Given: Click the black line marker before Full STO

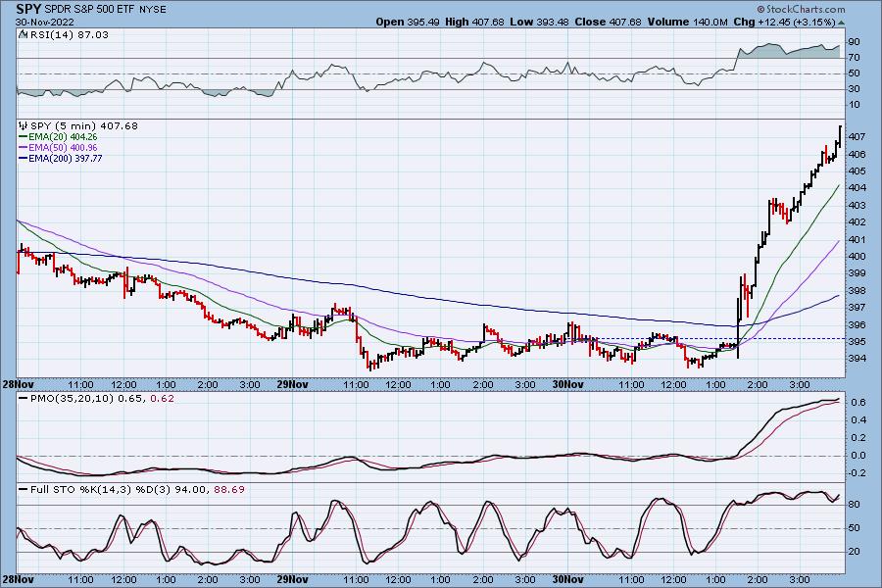Looking at the screenshot, I should click(x=24, y=490).
